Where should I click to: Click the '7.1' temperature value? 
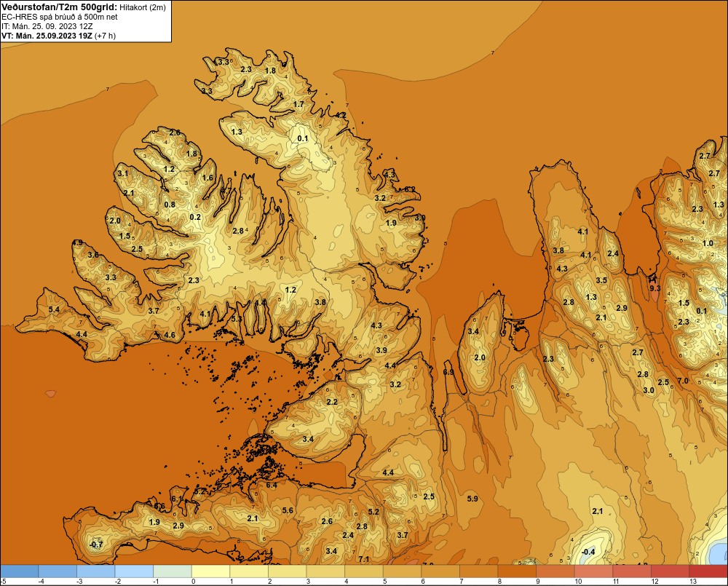pos(363,559)
